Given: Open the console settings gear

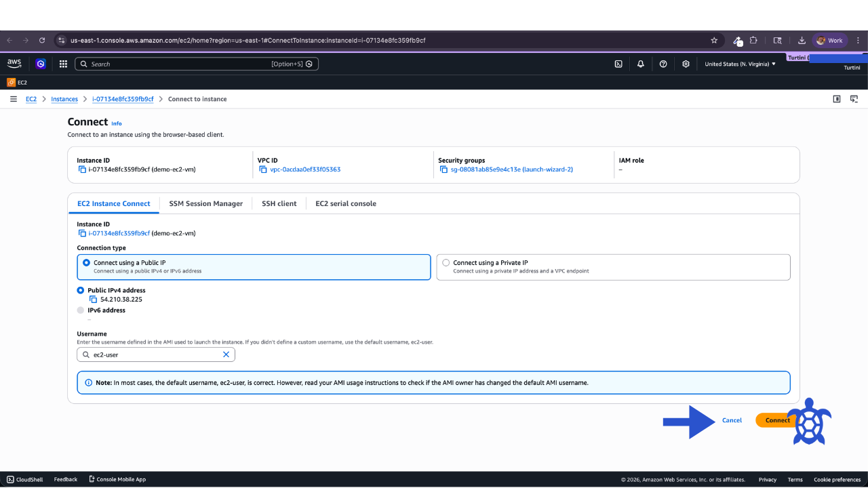Looking at the screenshot, I should coord(686,64).
